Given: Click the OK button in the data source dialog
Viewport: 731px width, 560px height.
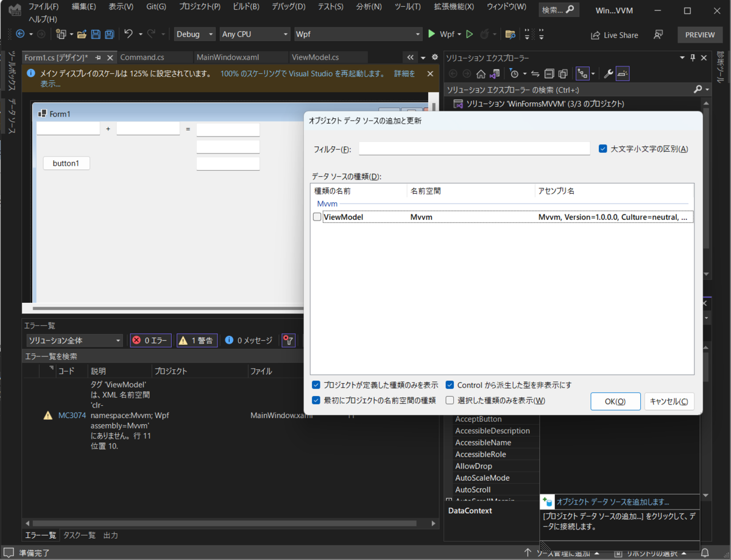Looking at the screenshot, I should tap(615, 401).
